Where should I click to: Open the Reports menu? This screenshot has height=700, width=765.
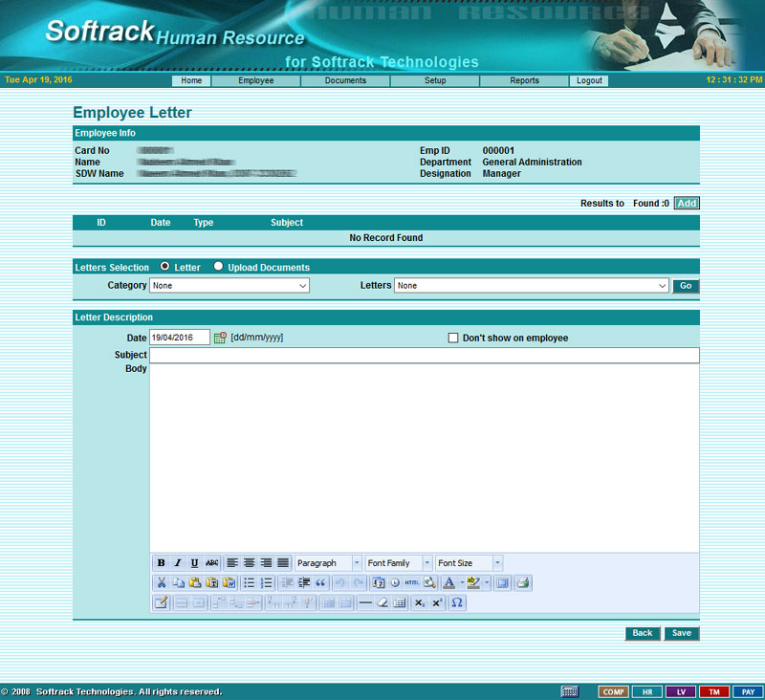click(x=524, y=80)
